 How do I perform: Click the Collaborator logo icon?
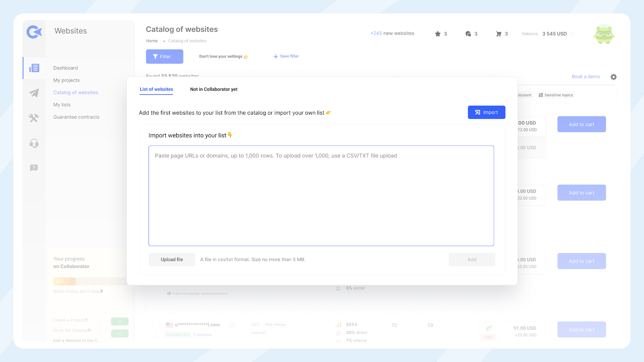34,32
